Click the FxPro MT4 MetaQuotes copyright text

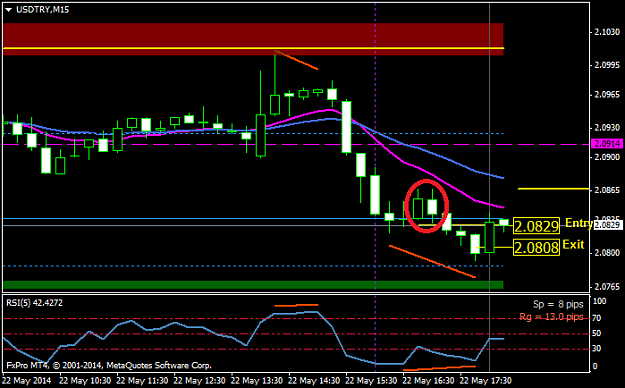[x=109, y=366]
